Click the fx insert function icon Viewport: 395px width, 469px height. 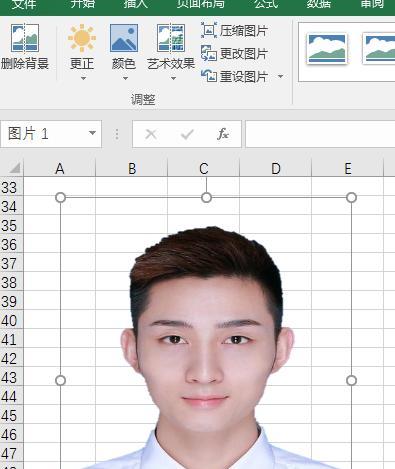222,134
